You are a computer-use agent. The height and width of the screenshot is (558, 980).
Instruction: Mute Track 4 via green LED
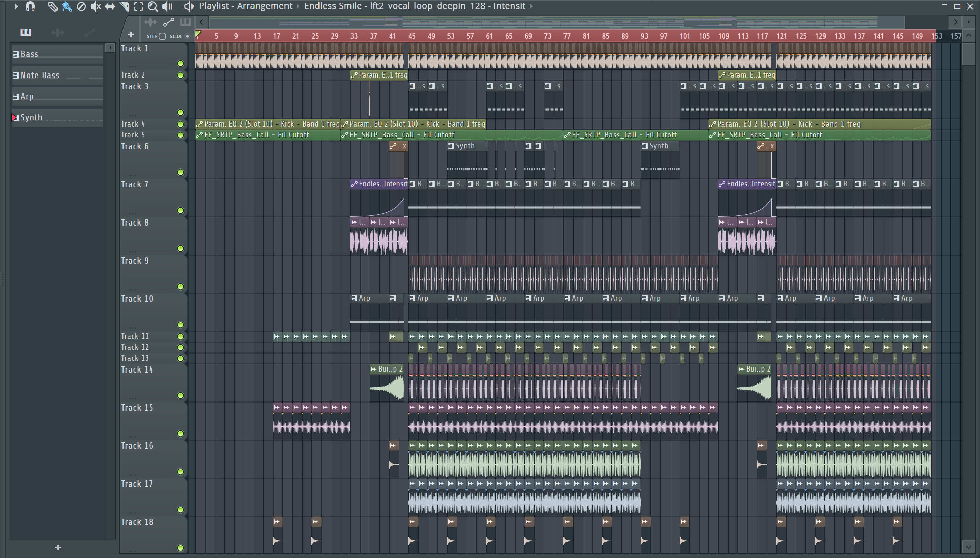[180, 124]
